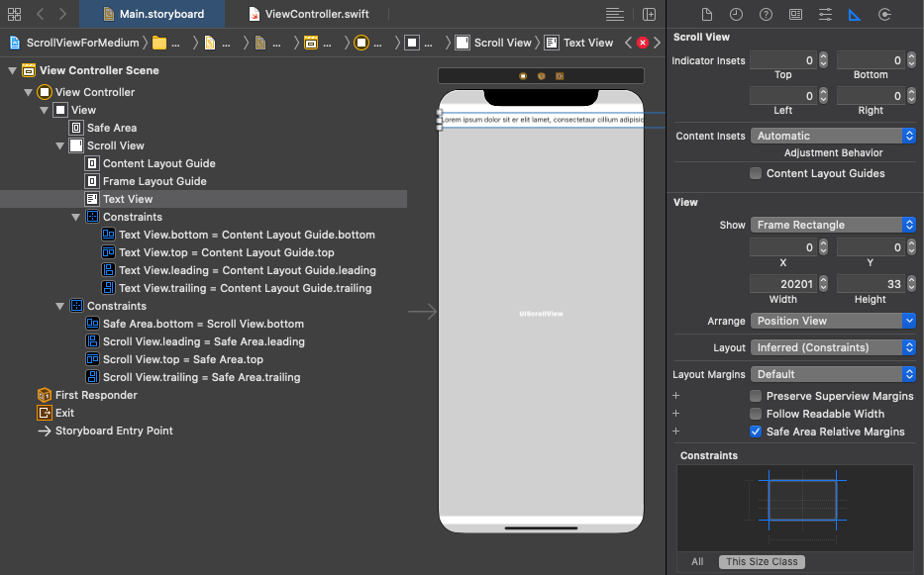Click the Width field showing 20201

[x=782, y=284]
